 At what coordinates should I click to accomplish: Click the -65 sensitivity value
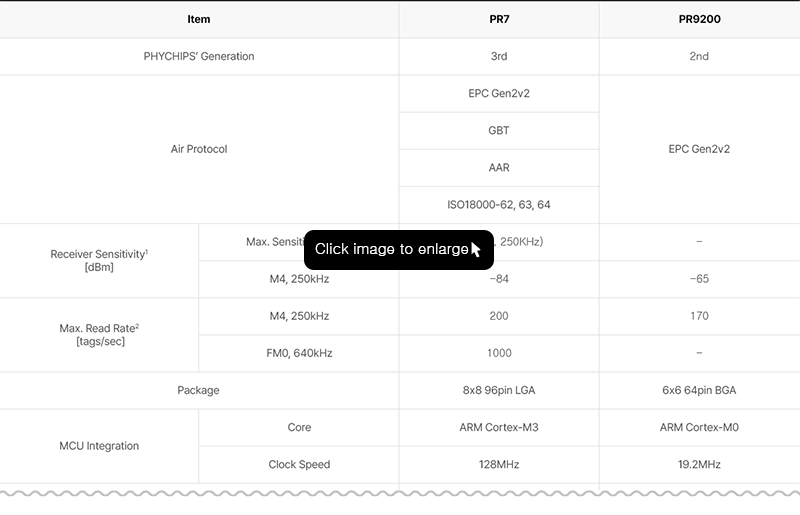point(699,279)
